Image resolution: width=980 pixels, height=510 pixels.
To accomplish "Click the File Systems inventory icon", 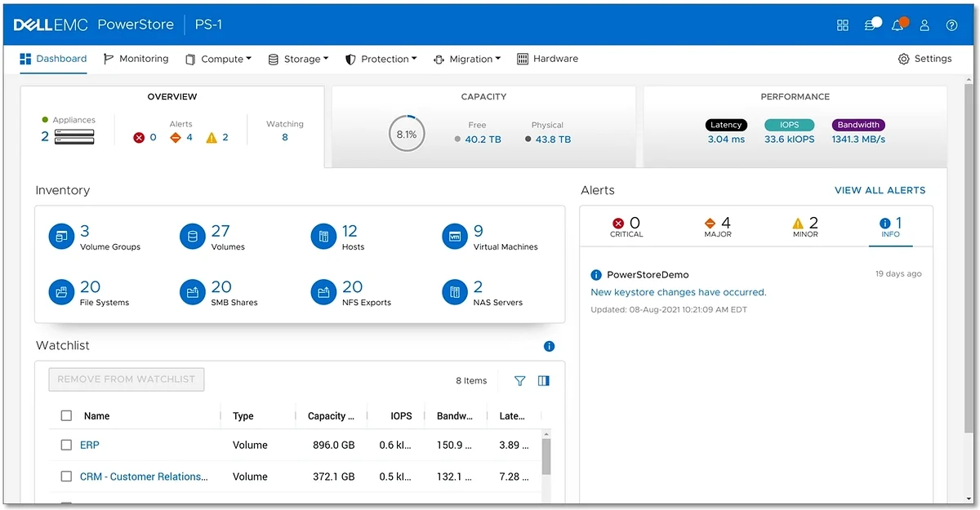I will pyautogui.click(x=61, y=292).
